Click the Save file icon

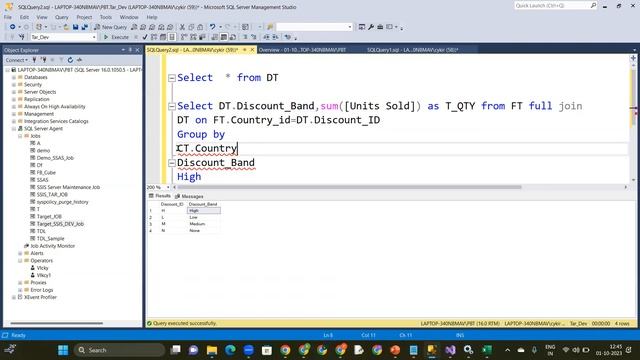pos(76,27)
